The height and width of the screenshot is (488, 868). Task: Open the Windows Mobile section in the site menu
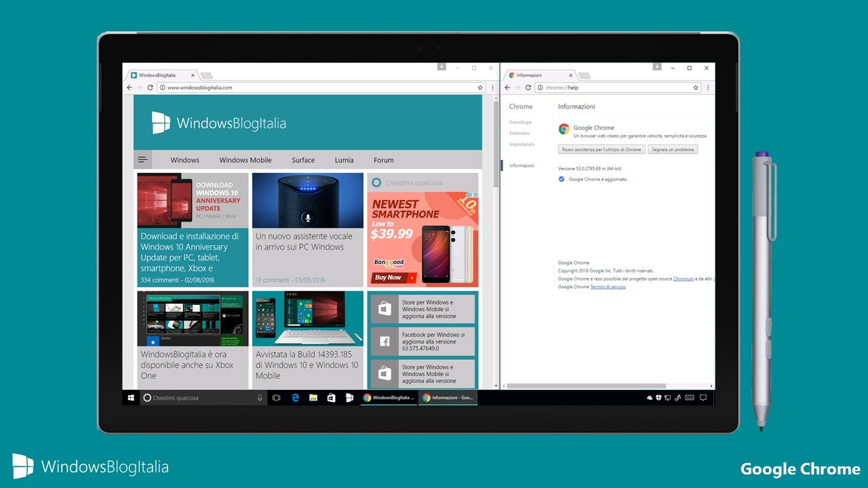pyautogui.click(x=245, y=160)
